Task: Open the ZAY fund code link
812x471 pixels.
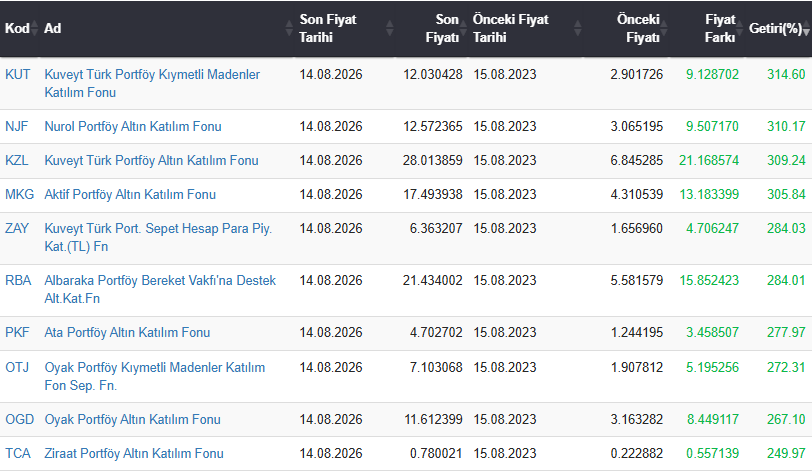Action: pos(17,228)
